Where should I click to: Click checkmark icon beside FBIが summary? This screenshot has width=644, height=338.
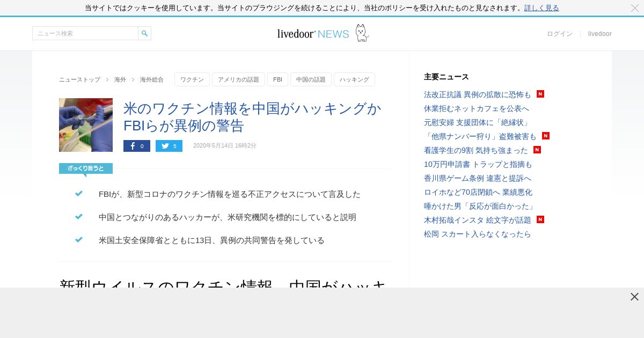(79, 194)
